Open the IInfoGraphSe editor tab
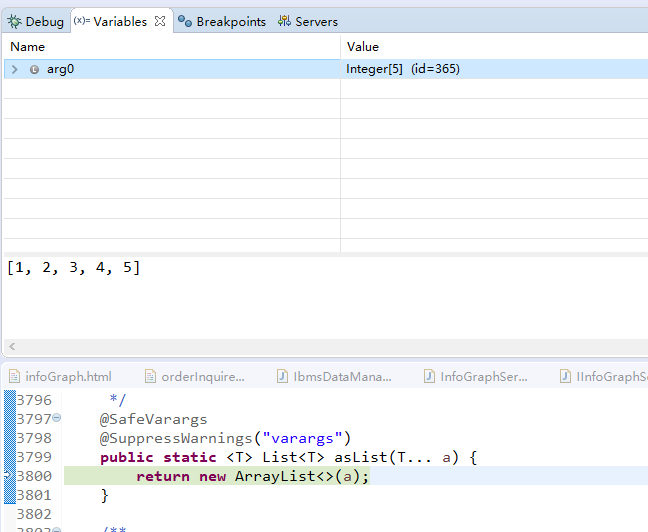This screenshot has width=648, height=532. pos(610,377)
